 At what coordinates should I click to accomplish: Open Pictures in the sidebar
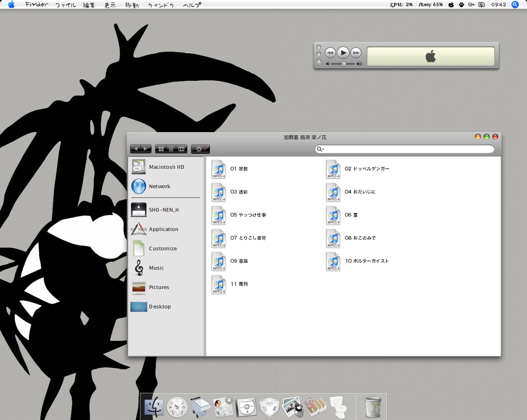pos(159,287)
